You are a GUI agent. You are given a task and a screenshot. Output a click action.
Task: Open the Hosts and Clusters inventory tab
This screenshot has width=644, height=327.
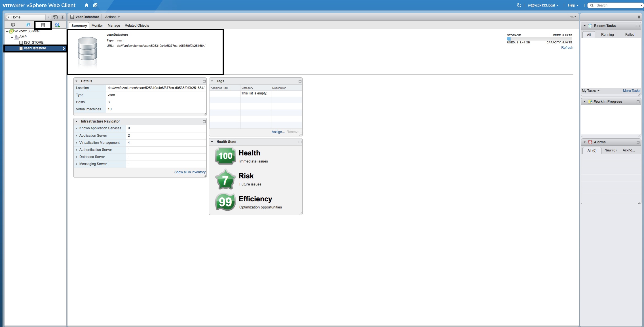pos(13,25)
